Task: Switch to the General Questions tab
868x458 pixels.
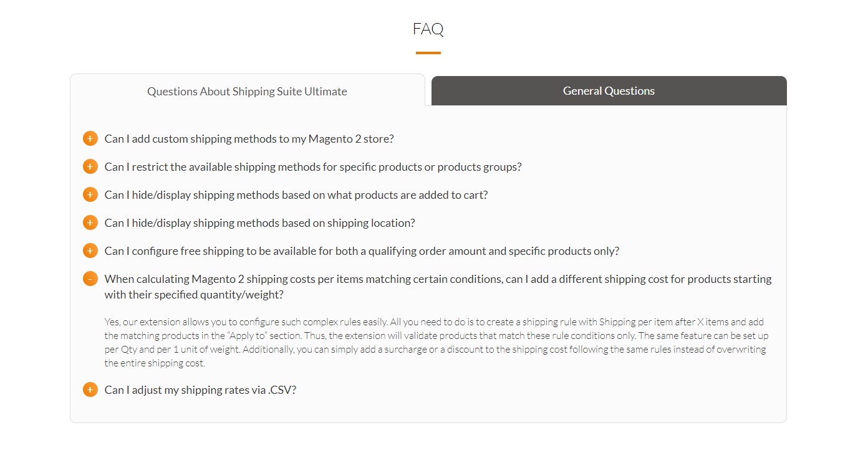Action: [x=609, y=91]
